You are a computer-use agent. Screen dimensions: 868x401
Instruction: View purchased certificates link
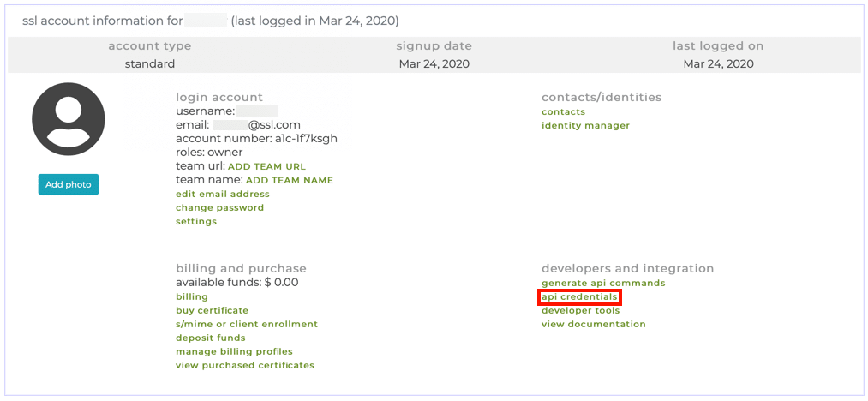click(x=245, y=365)
